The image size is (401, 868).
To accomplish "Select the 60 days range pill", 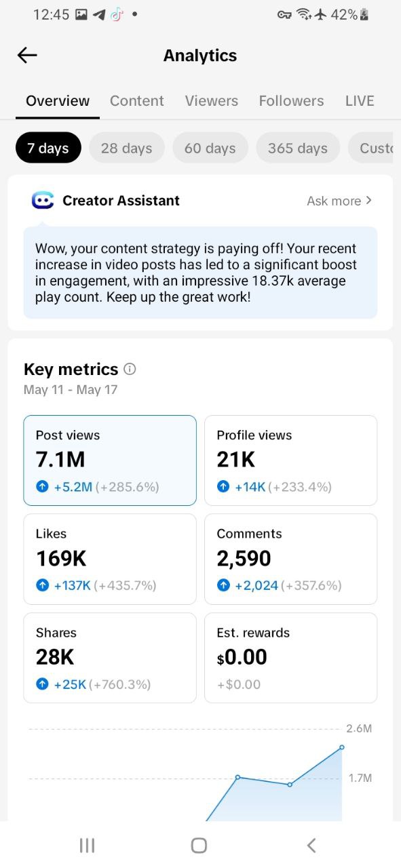I will click(210, 148).
